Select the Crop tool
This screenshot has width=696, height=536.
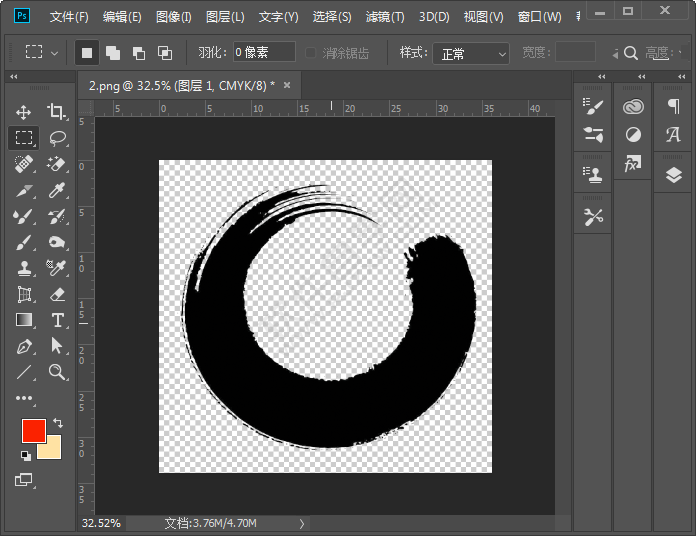(x=57, y=112)
